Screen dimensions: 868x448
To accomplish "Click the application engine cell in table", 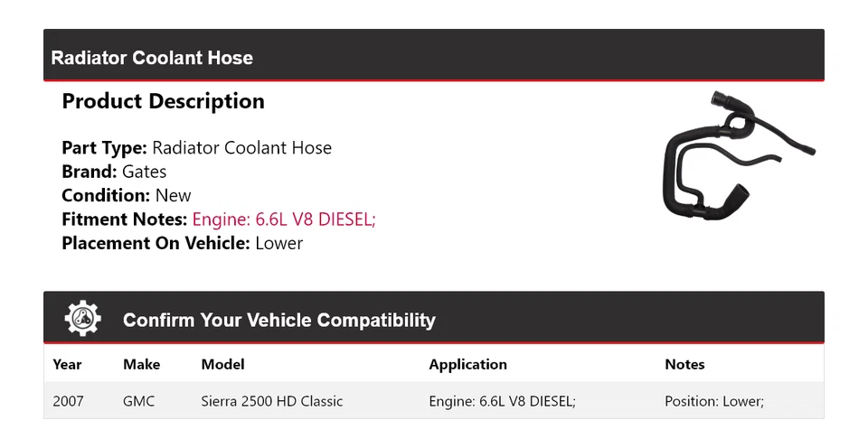I will coord(502,401).
